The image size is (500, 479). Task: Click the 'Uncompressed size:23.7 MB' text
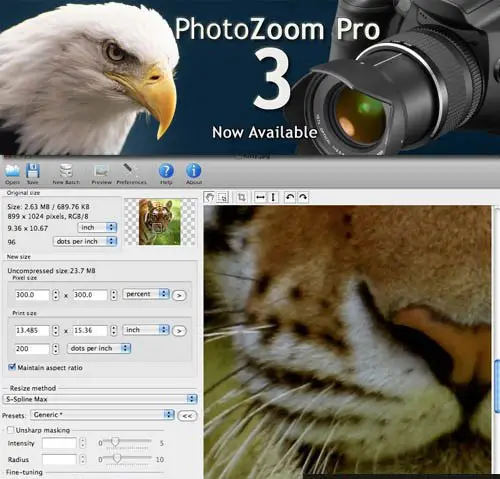tap(51, 271)
